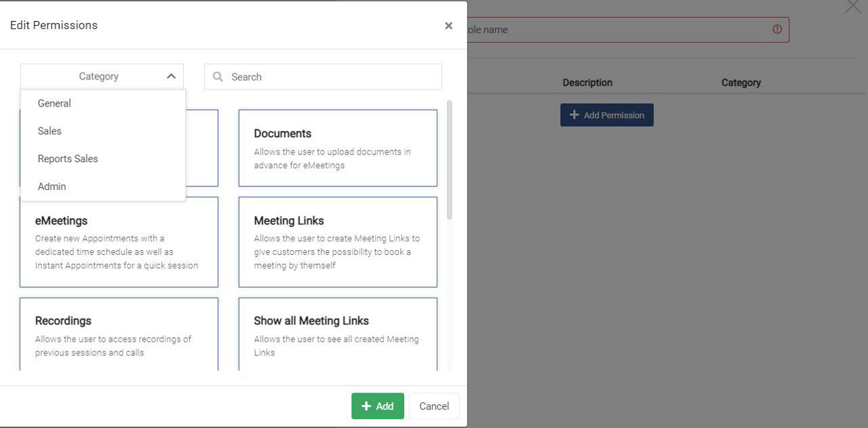Image resolution: width=868 pixels, height=428 pixels.
Task: Close the Edit Permissions dialog
Action: [x=448, y=26]
